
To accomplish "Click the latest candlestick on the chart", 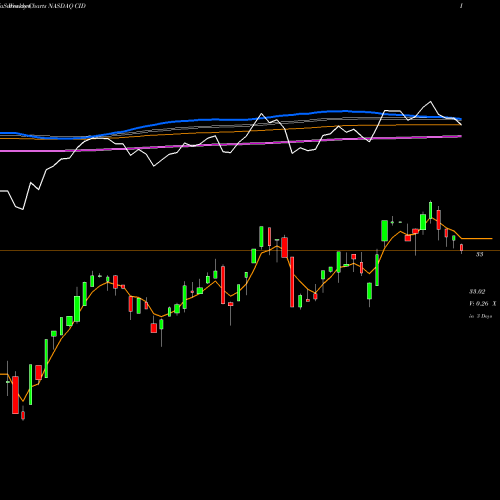I will coord(462,248).
